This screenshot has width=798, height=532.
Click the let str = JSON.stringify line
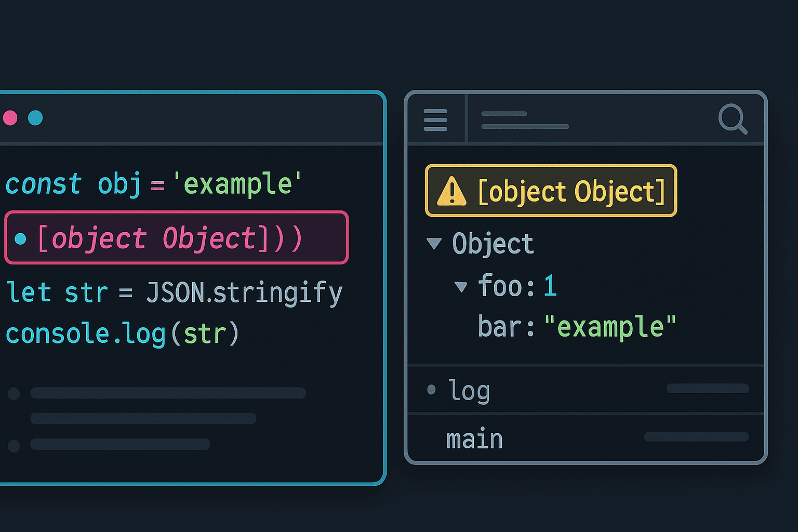[x=174, y=292]
